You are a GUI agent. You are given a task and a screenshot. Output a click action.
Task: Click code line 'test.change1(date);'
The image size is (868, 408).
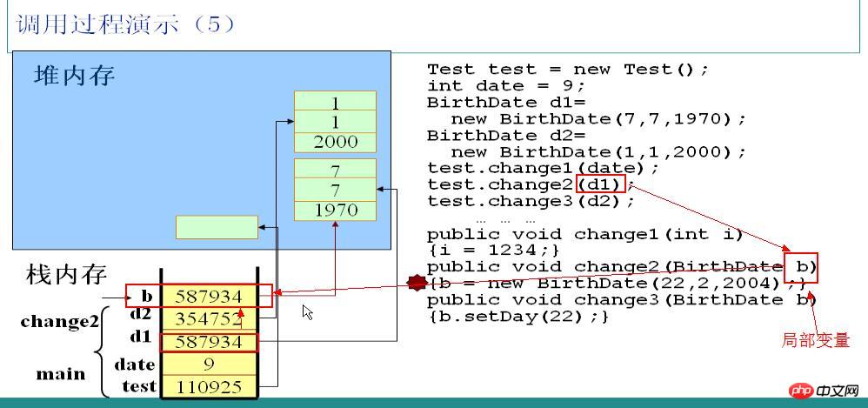(x=544, y=168)
